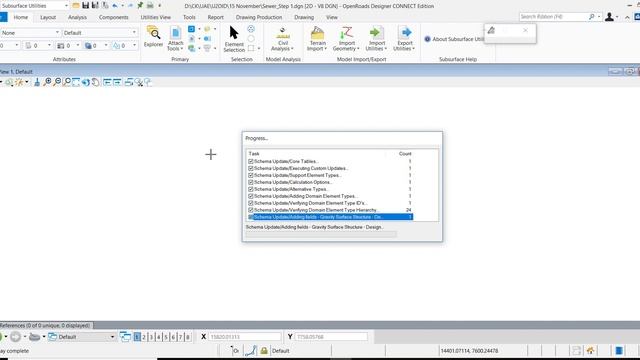This screenshot has width=640, height=360.
Task: Select highlighted Adding fields Gravity Surface row
Action: coord(331,217)
